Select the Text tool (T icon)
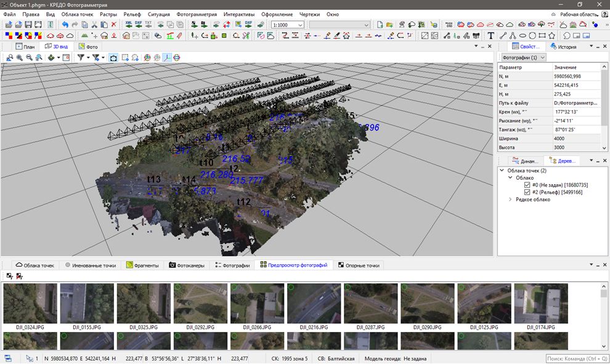This screenshot has height=364, width=610. point(491,36)
